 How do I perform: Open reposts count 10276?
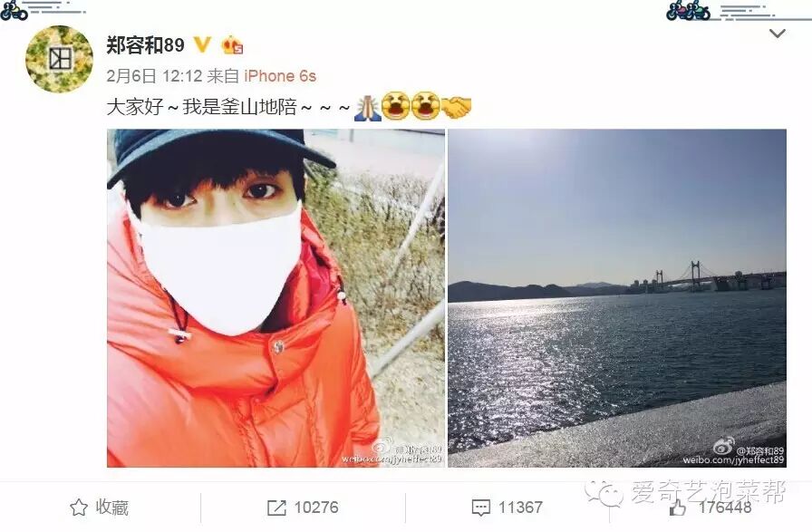tap(316, 508)
